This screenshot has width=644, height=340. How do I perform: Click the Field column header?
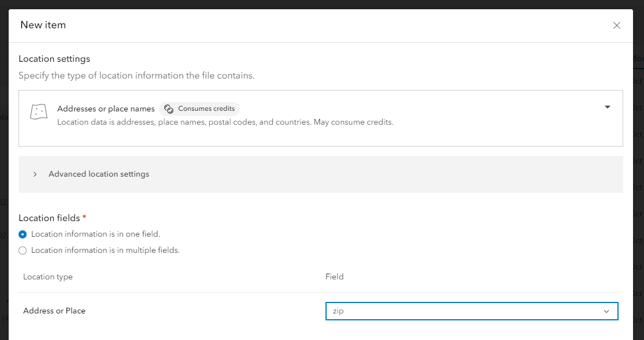click(335, 277)
